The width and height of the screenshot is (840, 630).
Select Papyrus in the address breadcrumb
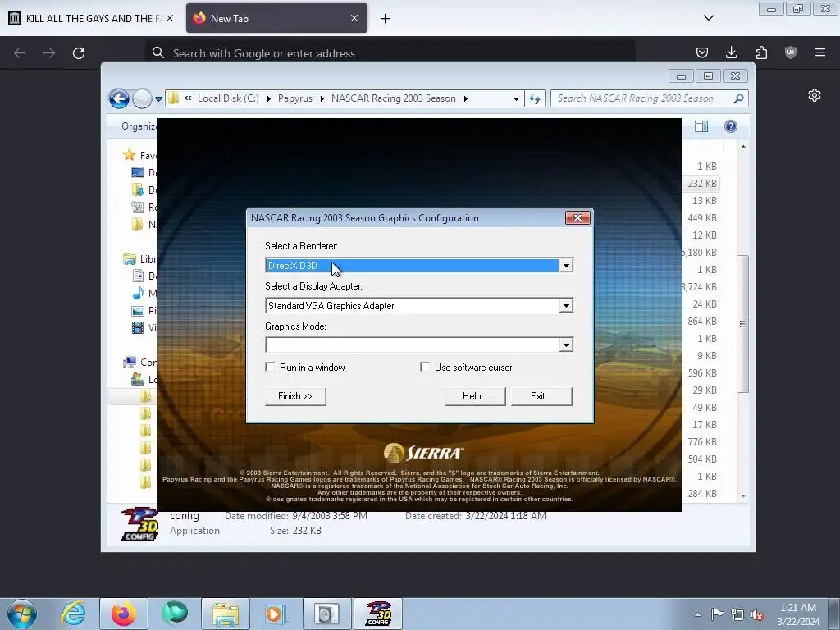[x=294, y=98]
